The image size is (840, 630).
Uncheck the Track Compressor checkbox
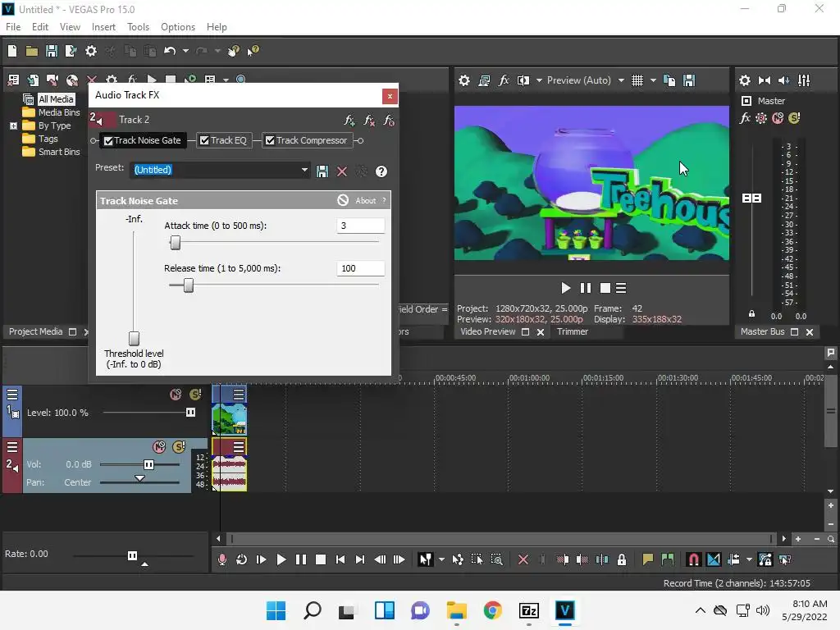click(x=270, y=141)
